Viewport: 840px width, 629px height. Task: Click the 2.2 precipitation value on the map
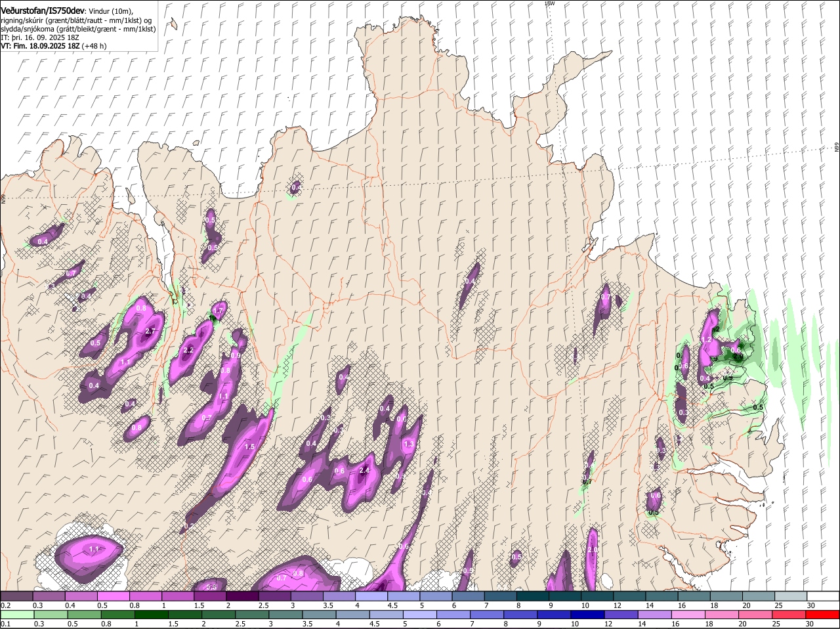click(x=188, y=350)
